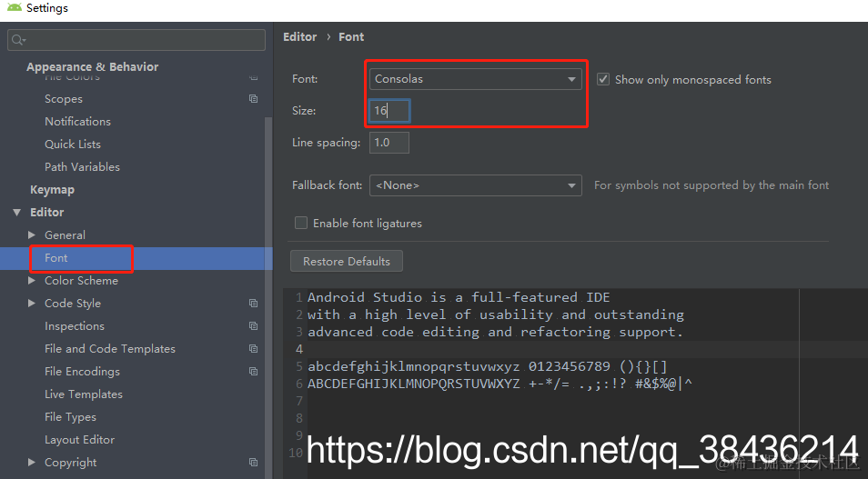Click the project-level icon beside Code Style
868x479 pixels.
click(x=254, y=303)
